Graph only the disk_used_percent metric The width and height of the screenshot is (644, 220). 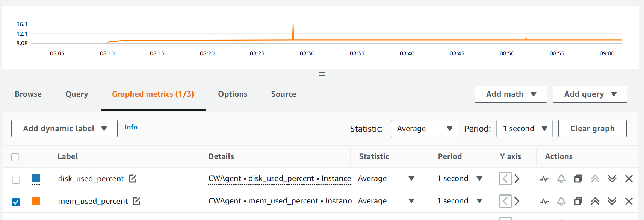tap(544, 179)
